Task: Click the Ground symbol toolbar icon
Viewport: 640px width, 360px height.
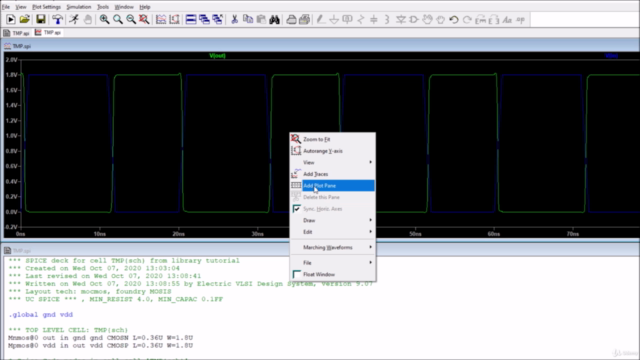Action: click(334, 19)
